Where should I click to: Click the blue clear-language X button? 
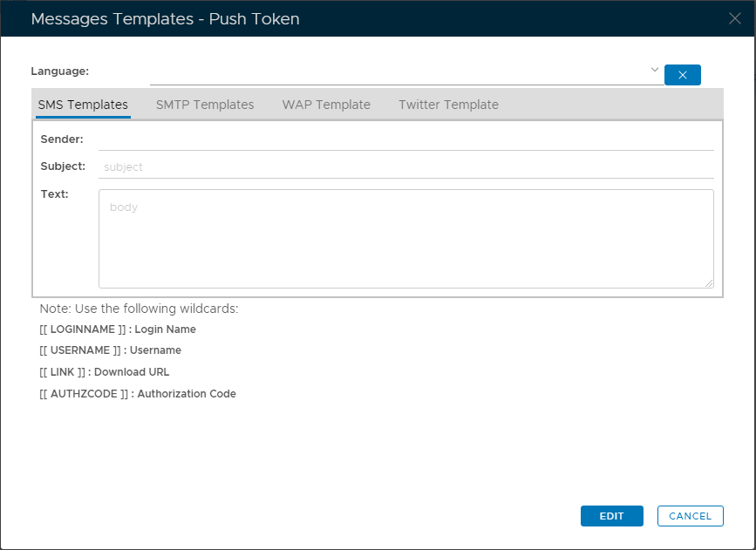click(x=682, y=75)
